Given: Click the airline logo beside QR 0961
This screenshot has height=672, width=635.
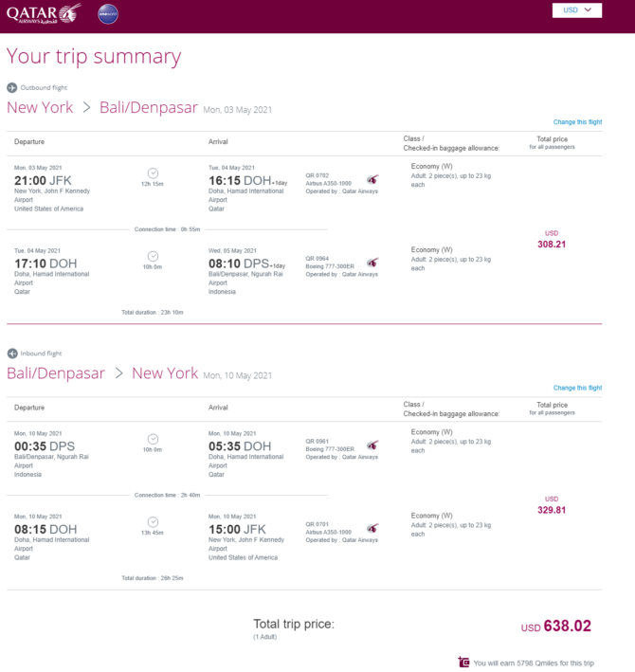Looking at the screenshot, I should point(372,445).
